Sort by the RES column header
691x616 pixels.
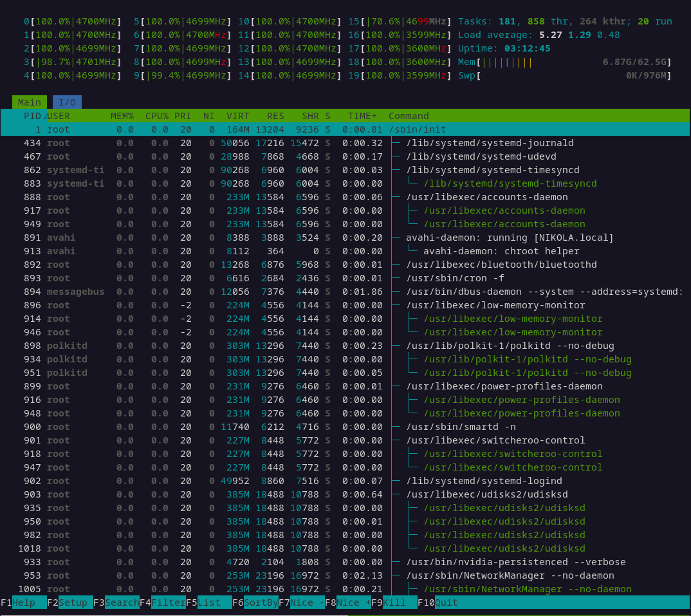coord(275,116)
